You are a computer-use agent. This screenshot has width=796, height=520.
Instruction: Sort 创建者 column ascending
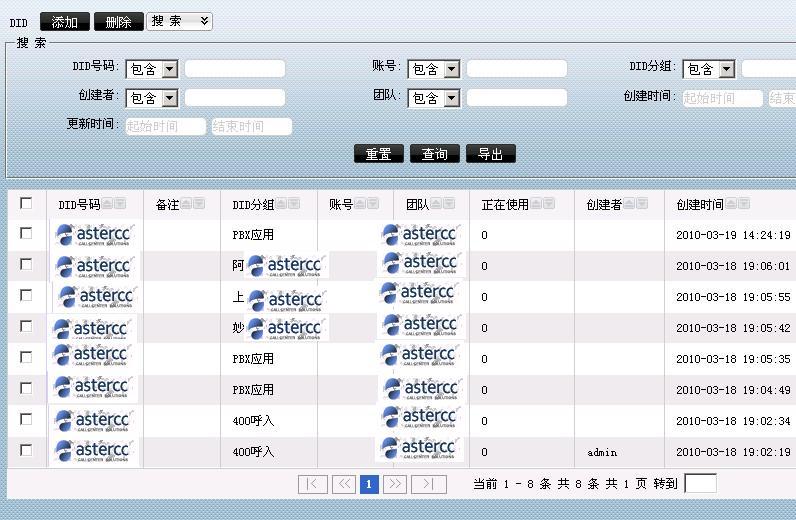[629, 204]
